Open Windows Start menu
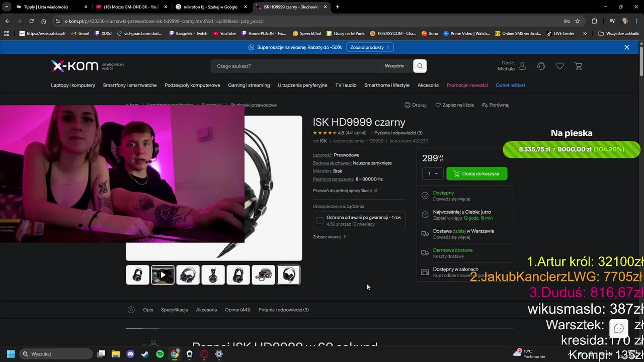The image size is (644, 362). click(x=11, y=354)
